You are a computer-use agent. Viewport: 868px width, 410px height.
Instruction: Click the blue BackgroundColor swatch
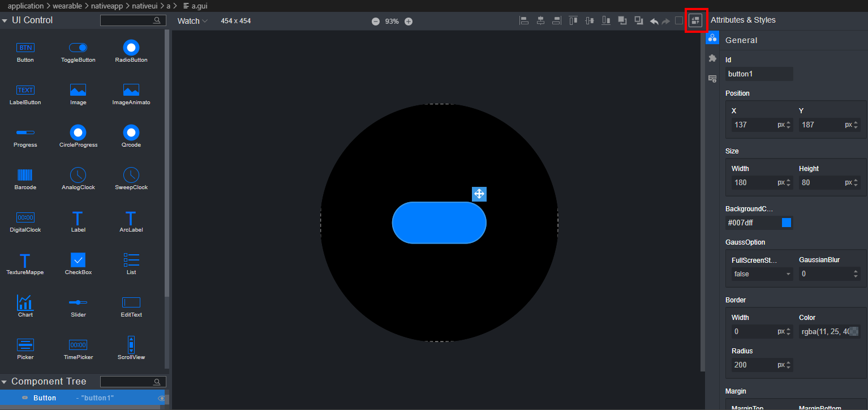(786, 223)
